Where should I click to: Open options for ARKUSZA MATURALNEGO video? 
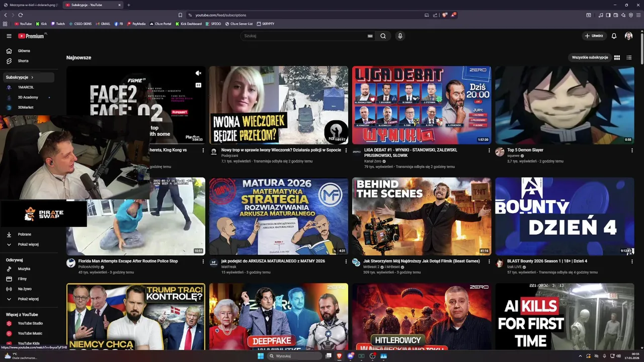click(346, 261)
